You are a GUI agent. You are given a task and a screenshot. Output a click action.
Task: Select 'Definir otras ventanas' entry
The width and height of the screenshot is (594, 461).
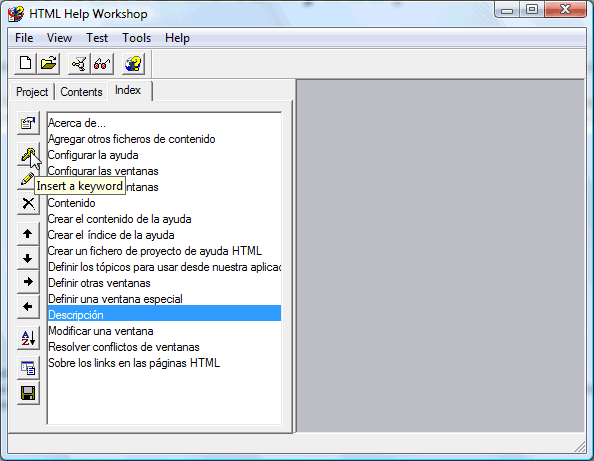[164, 283]
